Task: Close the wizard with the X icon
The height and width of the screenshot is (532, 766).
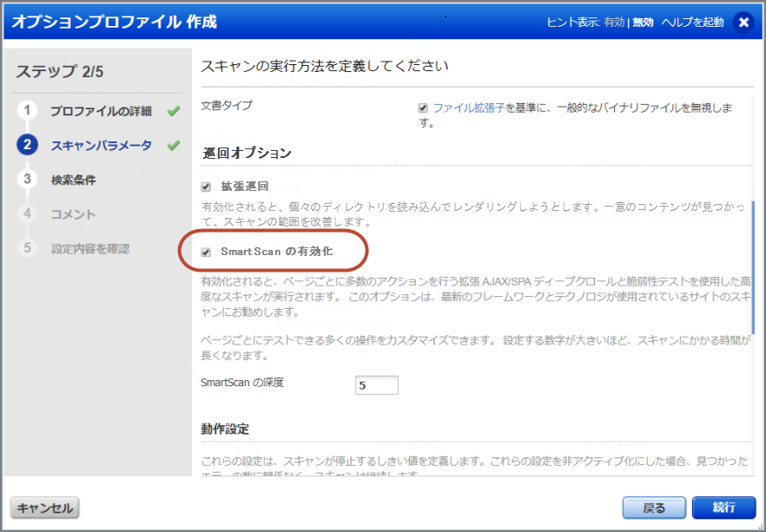Action: (744, 23)
